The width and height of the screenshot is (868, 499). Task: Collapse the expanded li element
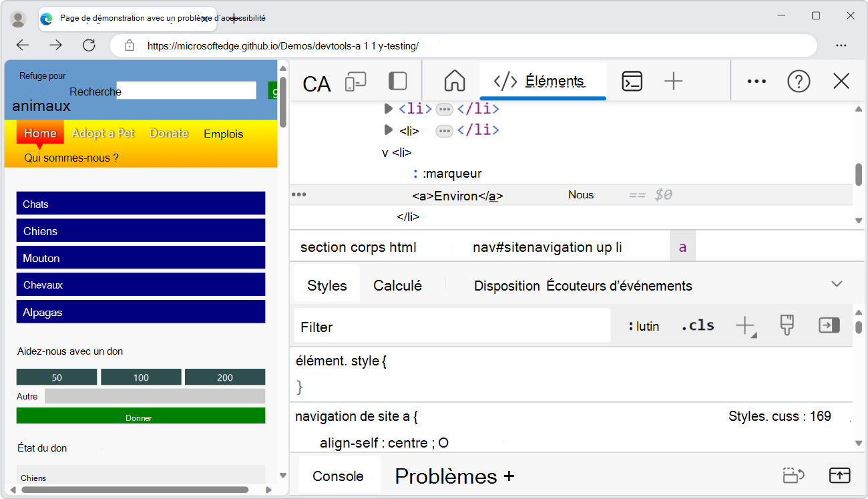click(x=385, y=152)
